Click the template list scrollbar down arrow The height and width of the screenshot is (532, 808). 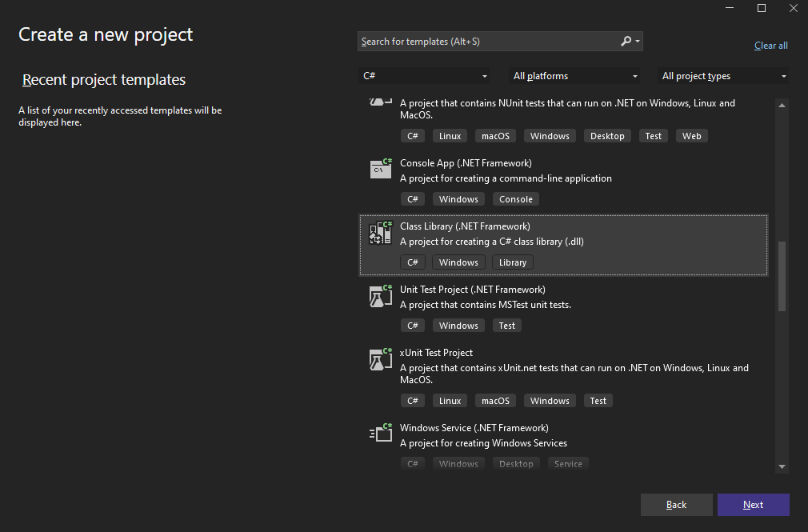tap(782, 466)
